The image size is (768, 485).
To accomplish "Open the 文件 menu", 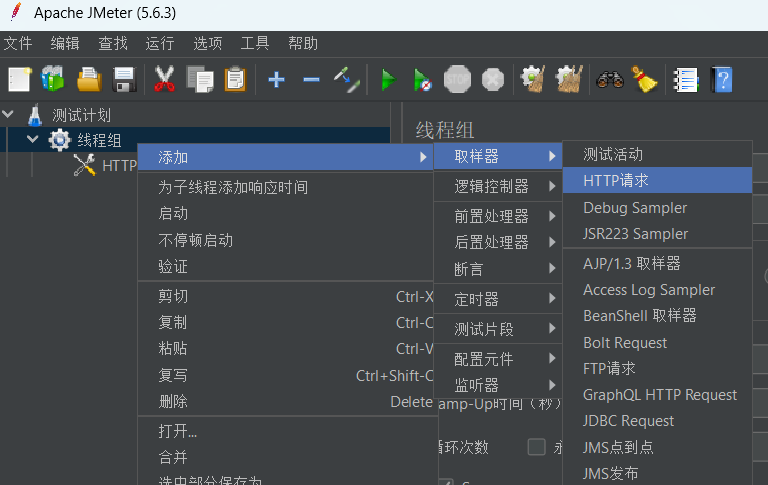I will coord(18,43).
